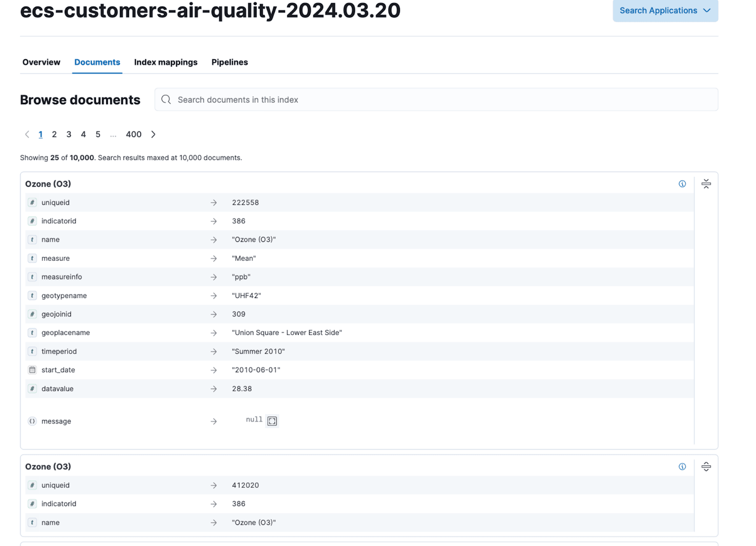Click the search magnifier icon
The image size is (756, 546).
tap(166, 100)
